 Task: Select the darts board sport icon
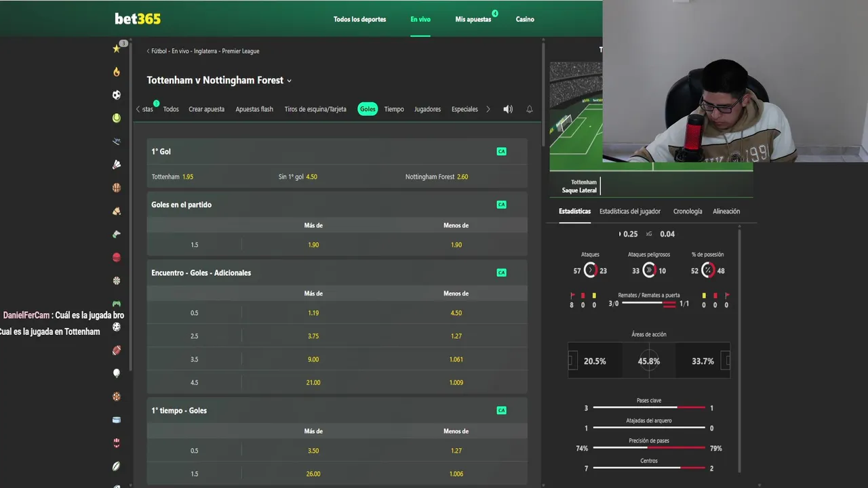117,281
